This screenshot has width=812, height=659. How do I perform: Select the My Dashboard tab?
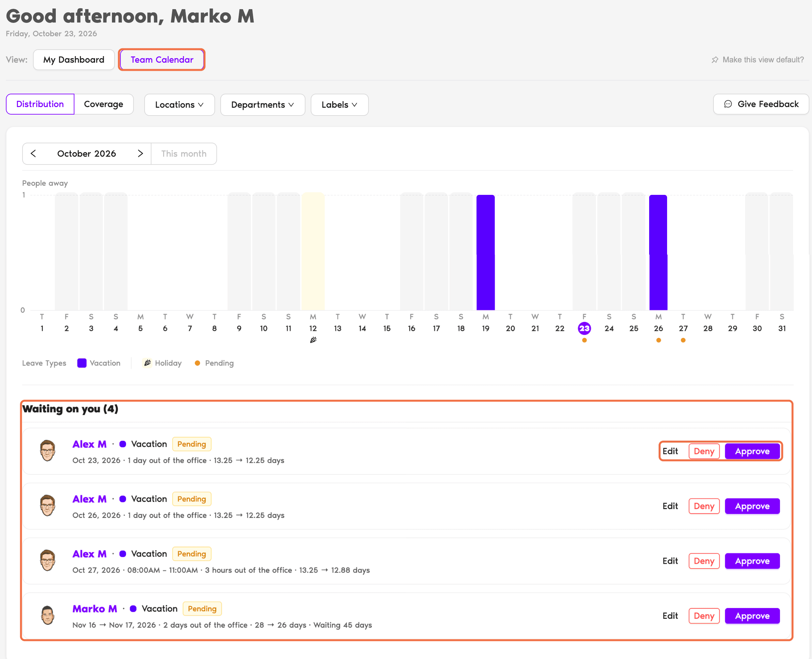pyautogui.click(x=74, y=60)
